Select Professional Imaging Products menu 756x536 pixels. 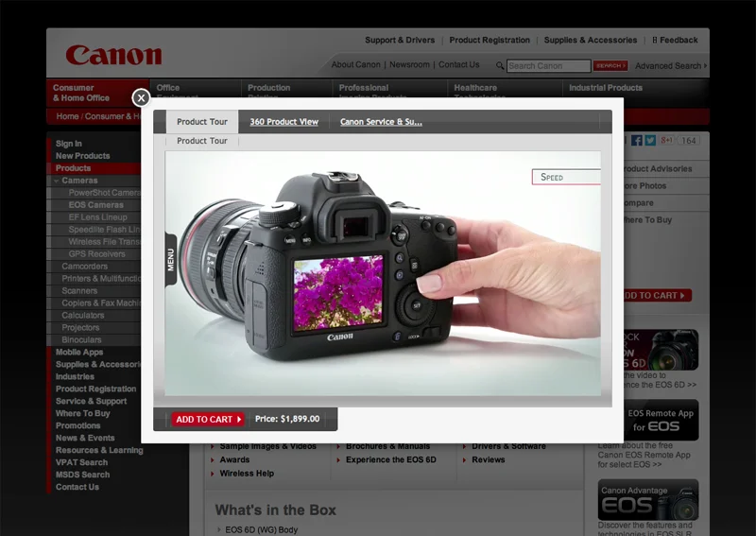tap(389, 89)
